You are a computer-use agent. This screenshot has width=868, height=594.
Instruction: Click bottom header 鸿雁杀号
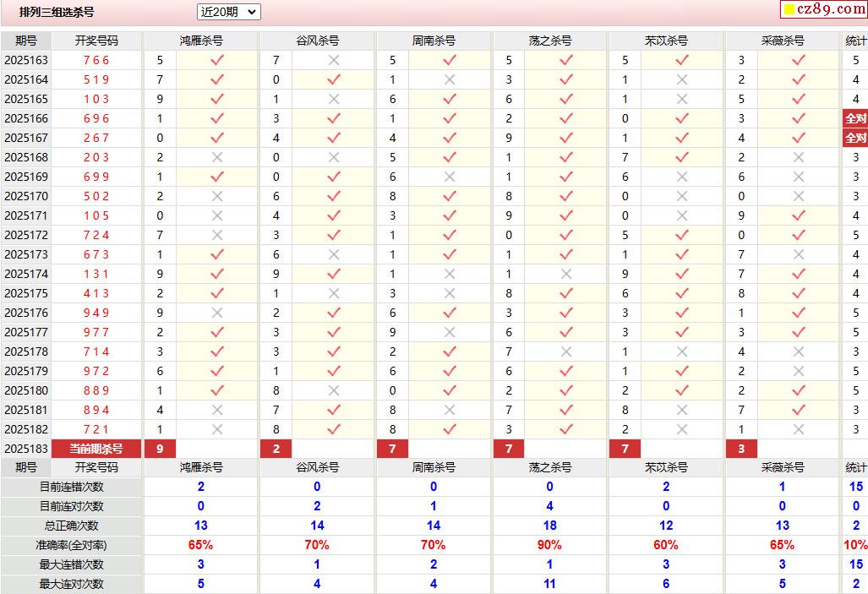(x=201, y=467)
